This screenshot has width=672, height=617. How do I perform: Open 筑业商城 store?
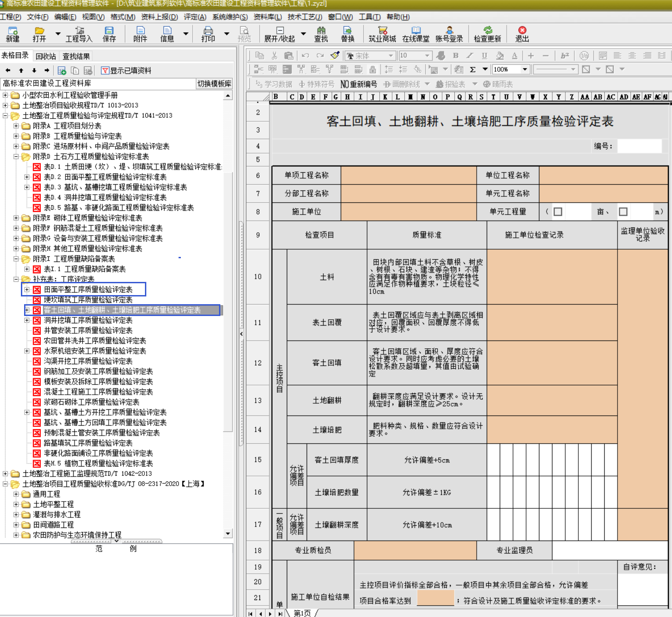point(382,34)
